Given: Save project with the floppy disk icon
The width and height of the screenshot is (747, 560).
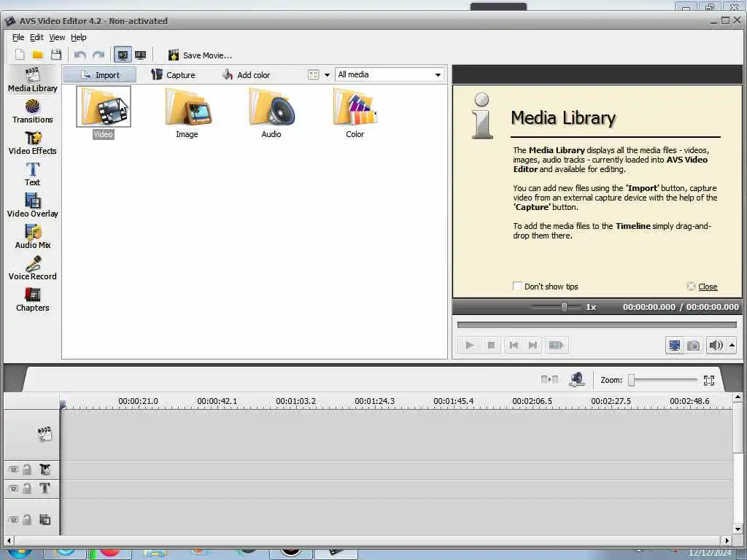Looking at the screenshot, I should point(55,55).
